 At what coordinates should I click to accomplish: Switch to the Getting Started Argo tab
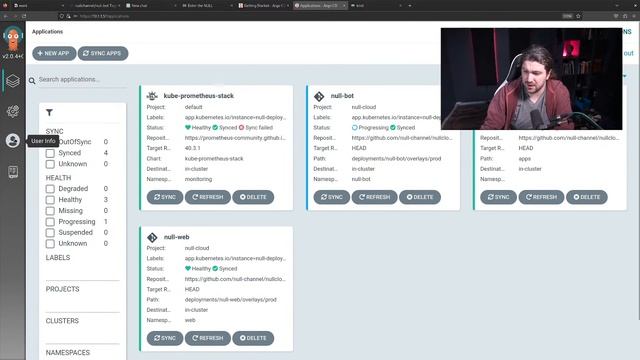point(263,6)
